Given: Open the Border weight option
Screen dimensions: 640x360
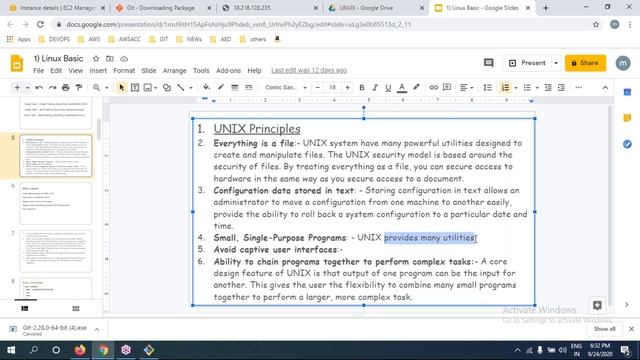Looking at the screenshot, I should (235, 87).
